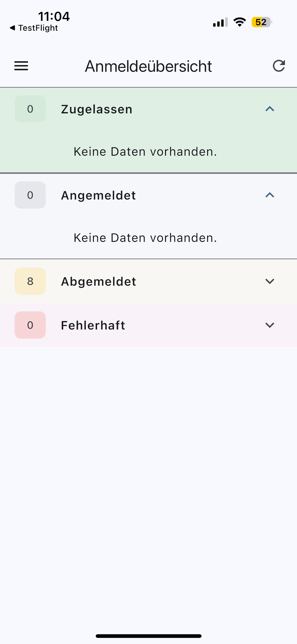
Task: Tap the battery indicator in status bar
Action: click(x=262, y=22)
